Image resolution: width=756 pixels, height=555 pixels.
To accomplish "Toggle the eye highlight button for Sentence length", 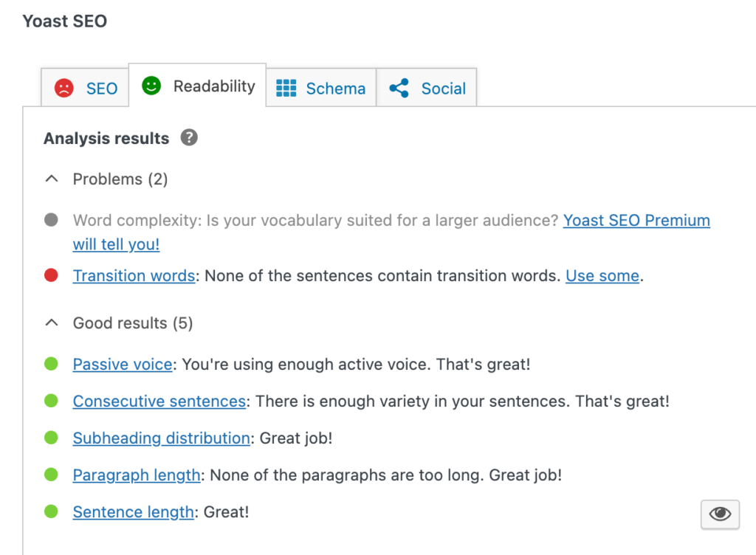I will [719, 514].
